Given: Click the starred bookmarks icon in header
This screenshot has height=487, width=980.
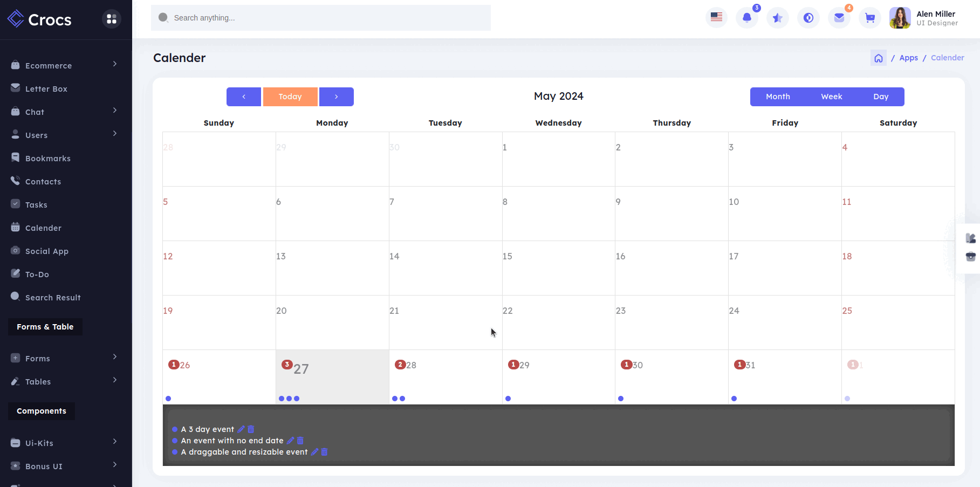Looking at the screenshot, I should (x=778, y=18).
